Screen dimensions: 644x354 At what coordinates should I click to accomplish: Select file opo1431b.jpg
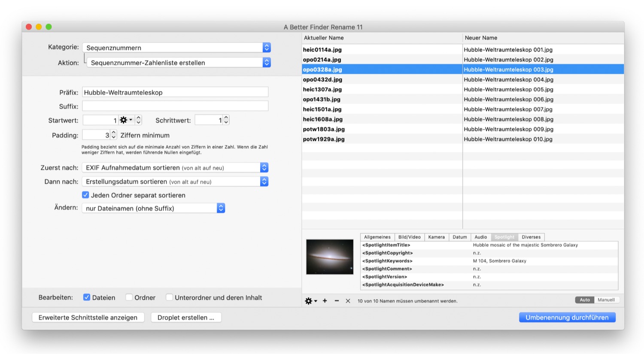point(322,99)
